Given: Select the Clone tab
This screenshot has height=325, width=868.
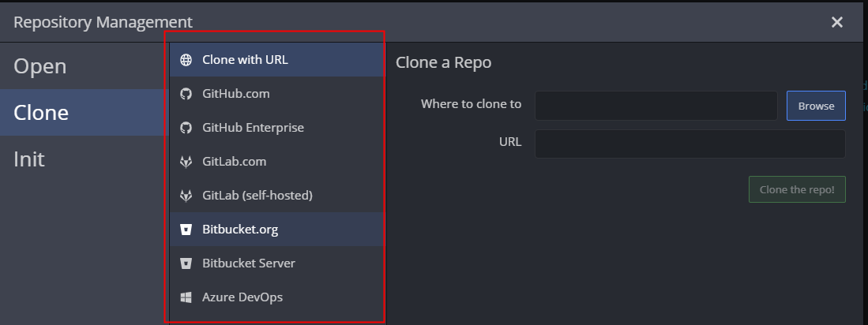Looking at the screenshot, I should (x=41, y=113).
